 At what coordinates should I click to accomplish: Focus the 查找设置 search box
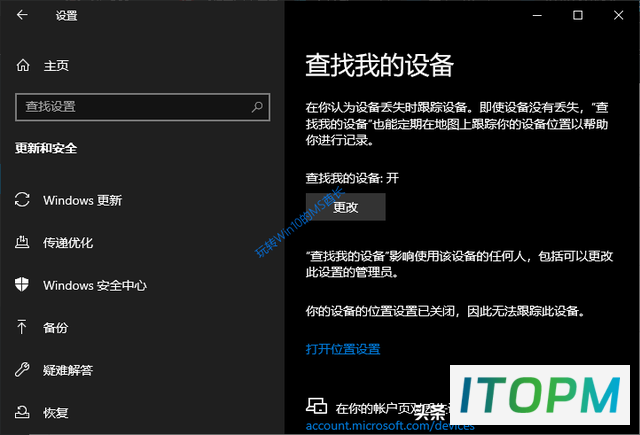pyautogui.click(x=142, y=107)
